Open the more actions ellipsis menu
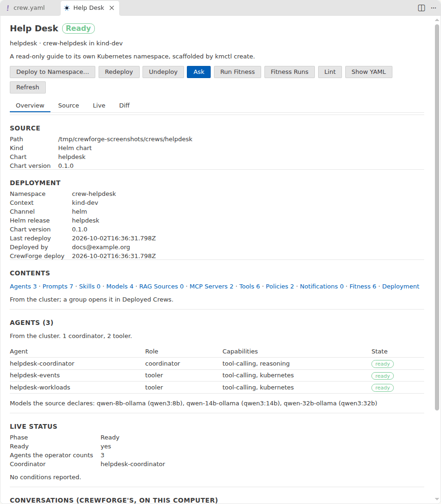The width and height of the screenshot is (441, 504). (434, 7)
